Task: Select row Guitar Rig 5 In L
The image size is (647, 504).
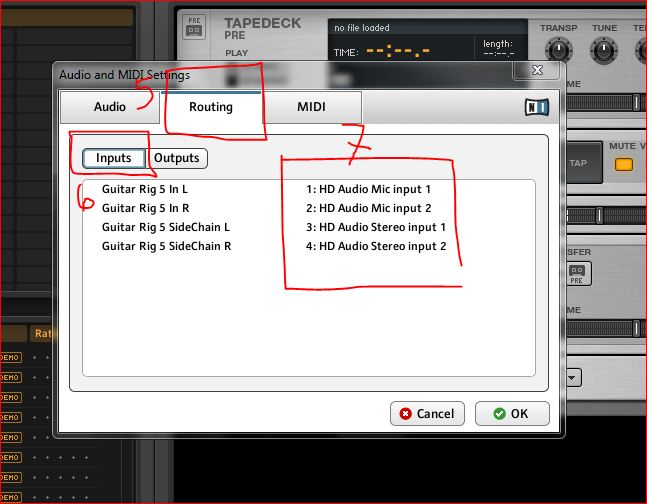Action: coord(145,189)
